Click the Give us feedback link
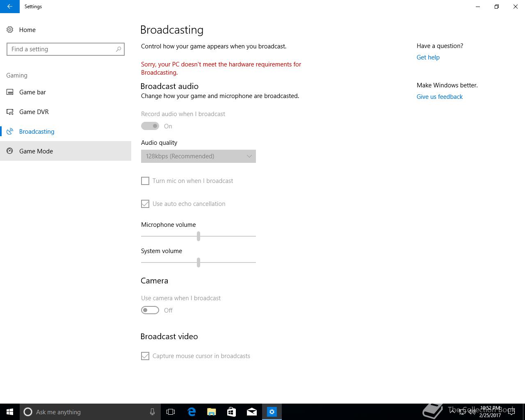Screen dimensions: 525x420 pos(439,97)
